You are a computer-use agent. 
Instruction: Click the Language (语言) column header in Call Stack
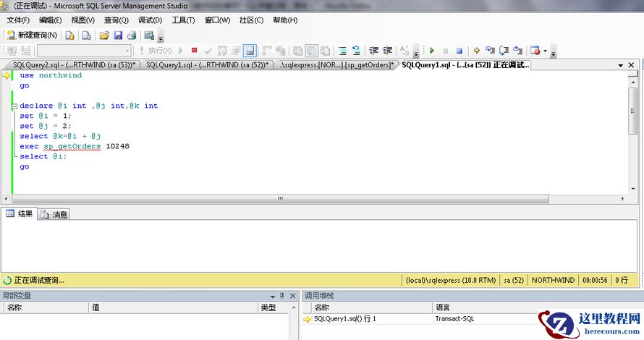(485, 307)
